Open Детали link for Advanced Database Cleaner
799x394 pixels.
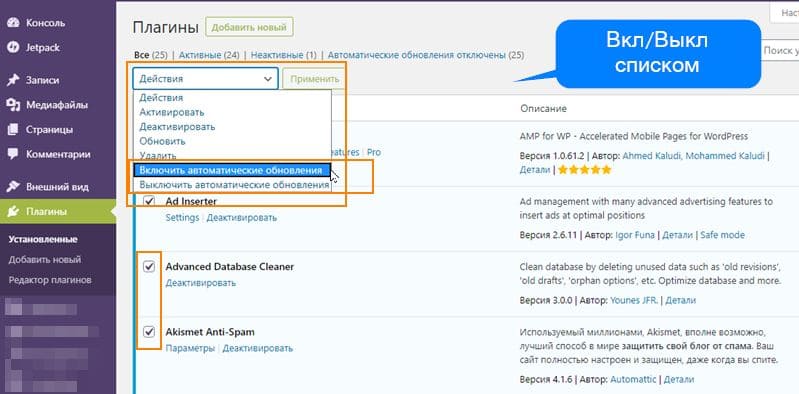pos(680,300)
